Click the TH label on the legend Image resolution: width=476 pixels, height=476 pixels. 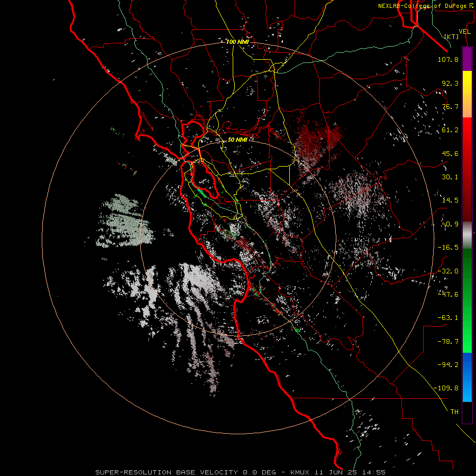coord(454,411)
